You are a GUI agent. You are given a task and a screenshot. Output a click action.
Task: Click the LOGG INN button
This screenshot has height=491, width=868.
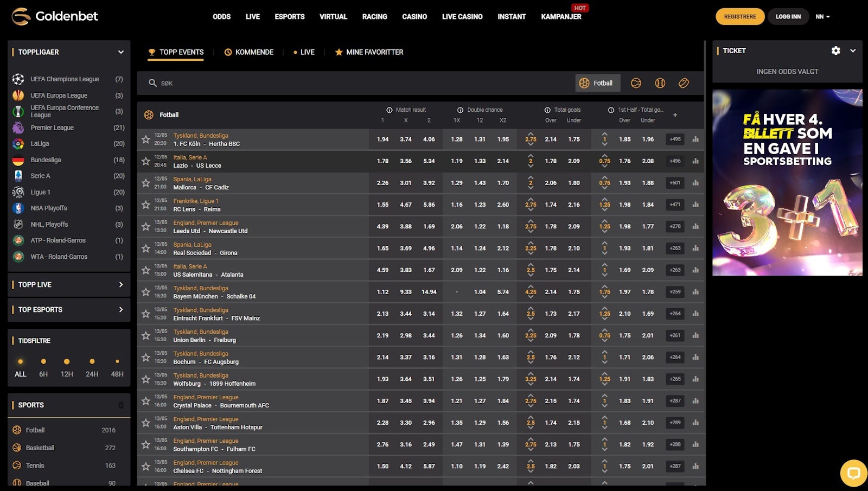coord(788,16)
